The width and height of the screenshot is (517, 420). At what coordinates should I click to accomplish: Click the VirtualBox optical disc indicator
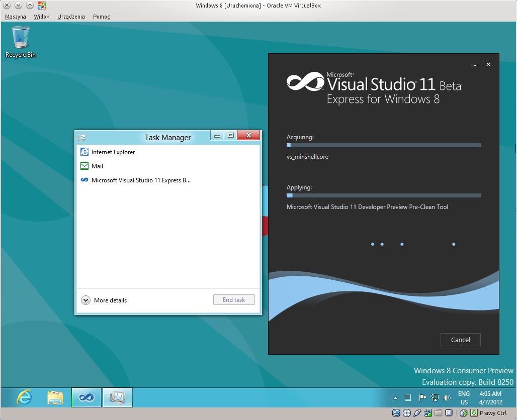pos(407,413)
